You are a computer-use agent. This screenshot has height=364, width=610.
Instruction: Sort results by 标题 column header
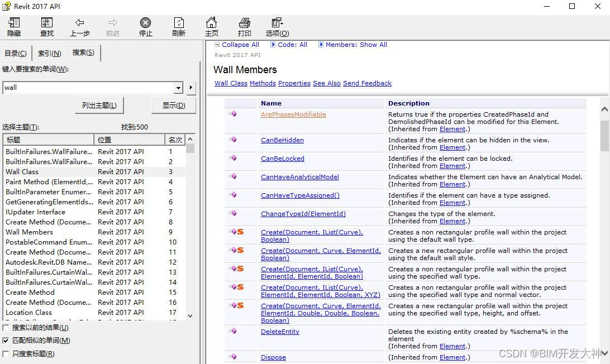click(48, 140)
